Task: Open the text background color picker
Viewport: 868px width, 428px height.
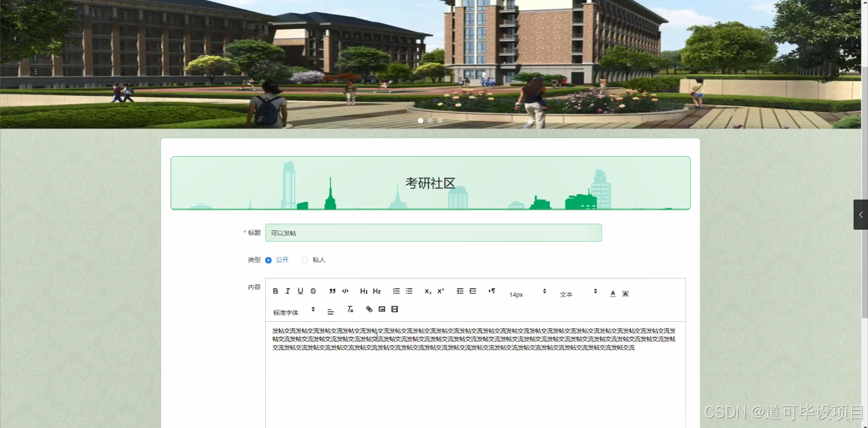Action: coord(626,294)
